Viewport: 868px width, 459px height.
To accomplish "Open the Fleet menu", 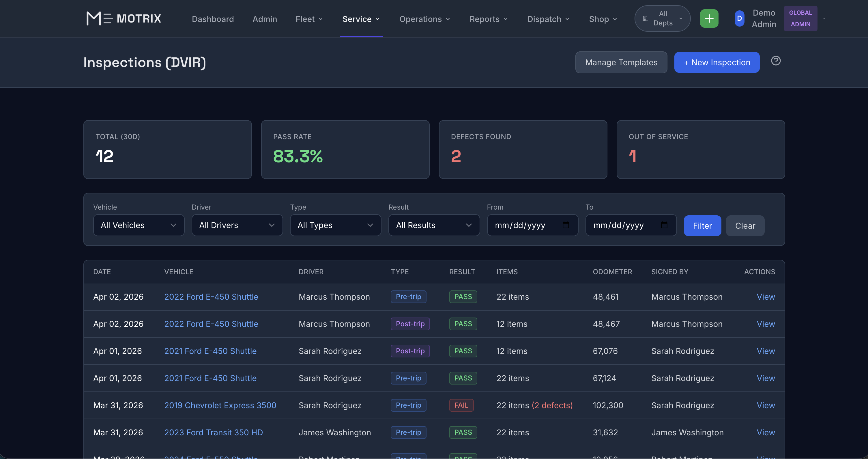I will (309, 19).
